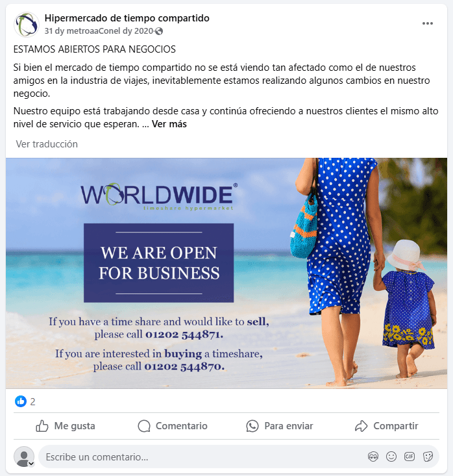Click the globe public audience icon
Screen dimensions: 453x476
159,31
